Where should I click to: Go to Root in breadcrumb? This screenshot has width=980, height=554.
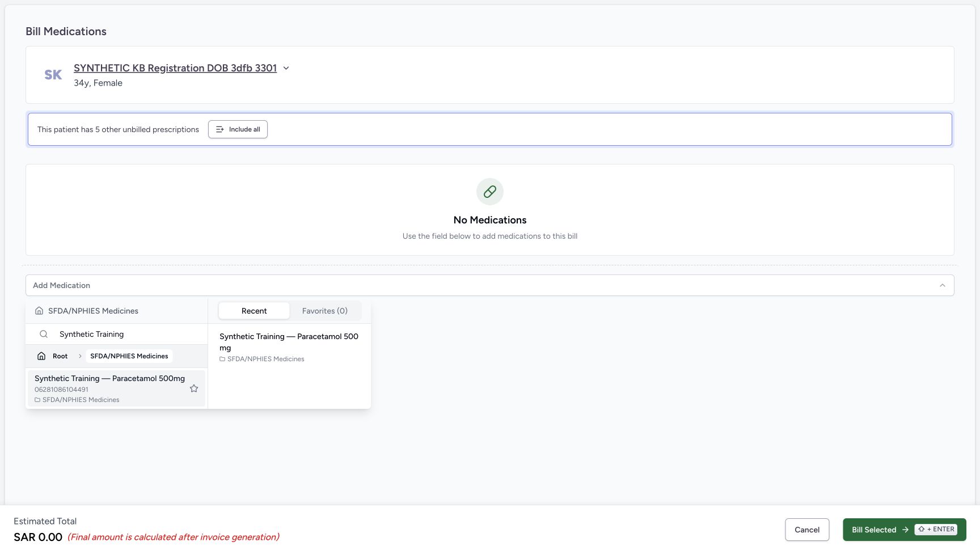pyautogui.click(x=60, y=356)
